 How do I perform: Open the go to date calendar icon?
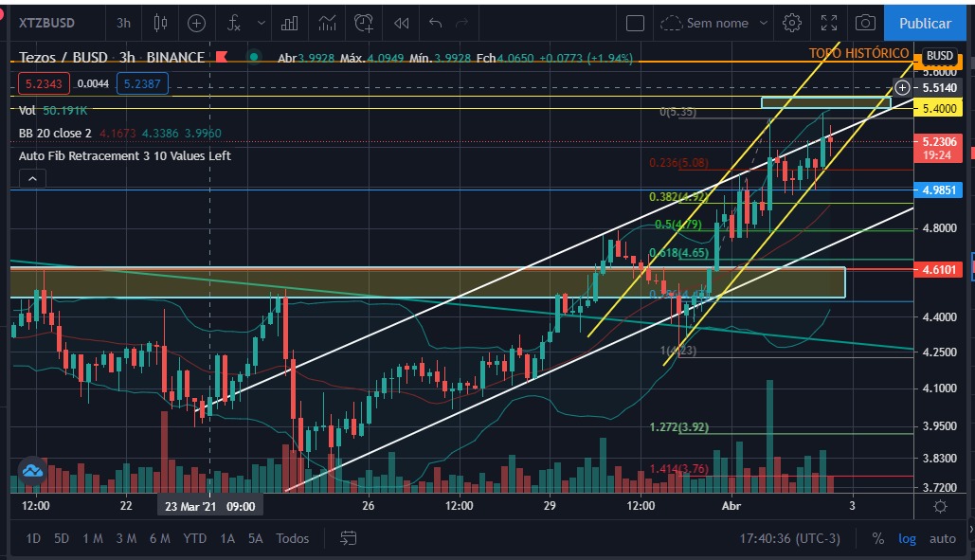tap(349, 538)
